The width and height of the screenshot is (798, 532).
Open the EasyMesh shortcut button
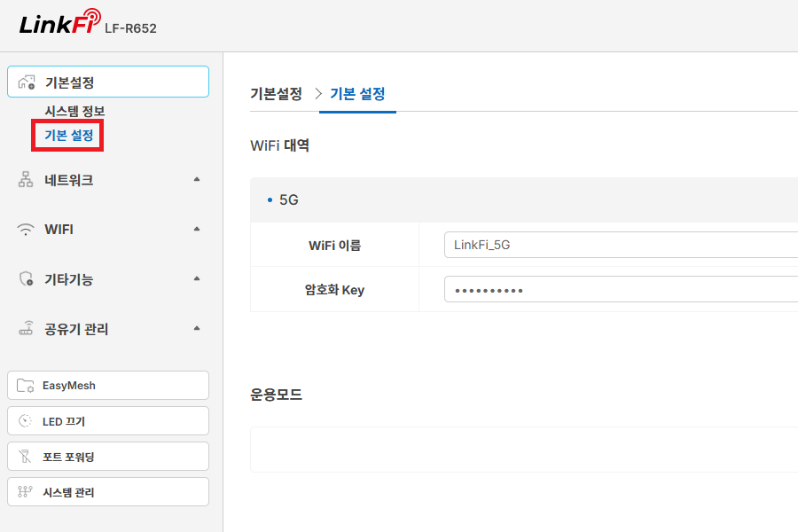tap(108, 386)
